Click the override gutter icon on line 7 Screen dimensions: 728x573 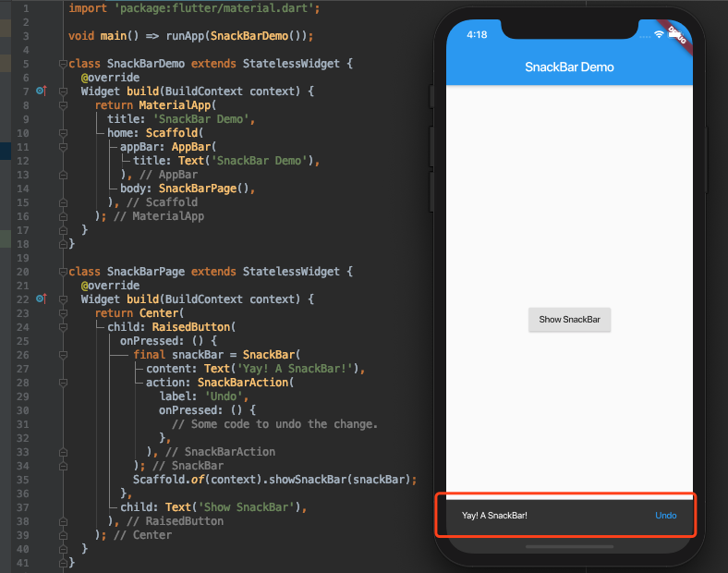pyautogui.click(x=42, y=91)
